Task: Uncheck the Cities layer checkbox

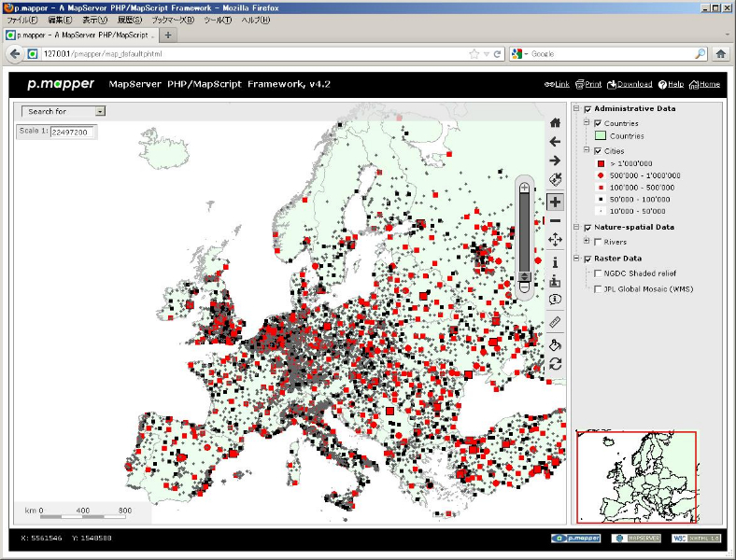Action: click(x=598, y=150)
